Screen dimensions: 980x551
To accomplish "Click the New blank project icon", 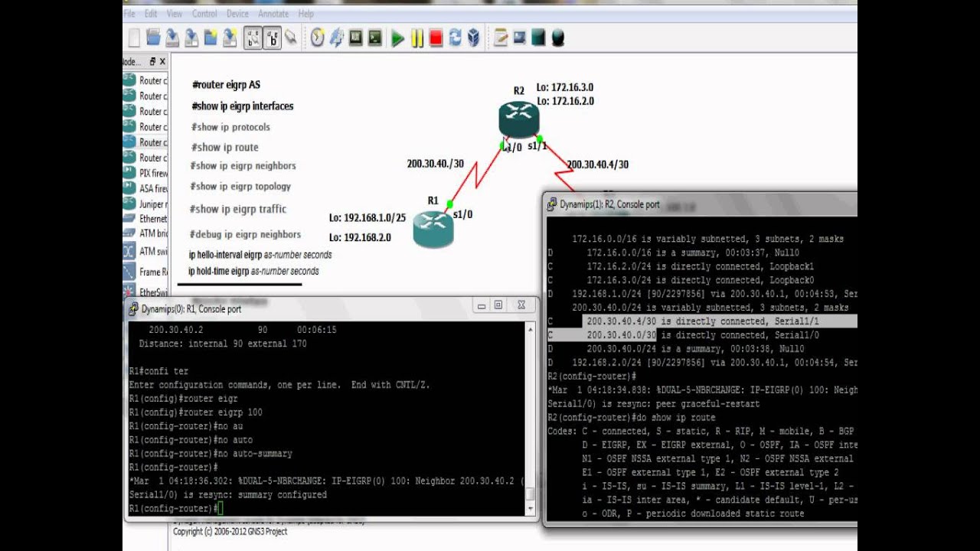I will [134, 37].
